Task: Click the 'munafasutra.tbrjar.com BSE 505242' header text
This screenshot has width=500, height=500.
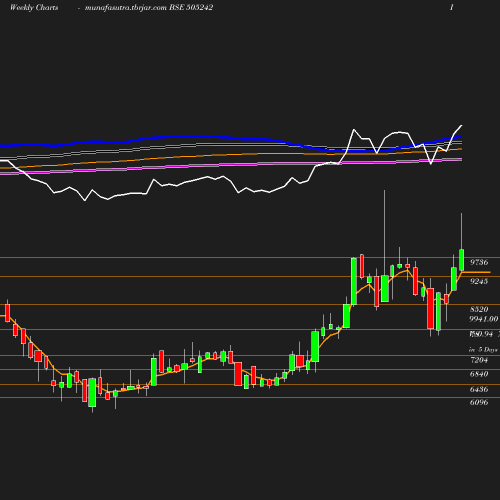Action: coord(149,7)
